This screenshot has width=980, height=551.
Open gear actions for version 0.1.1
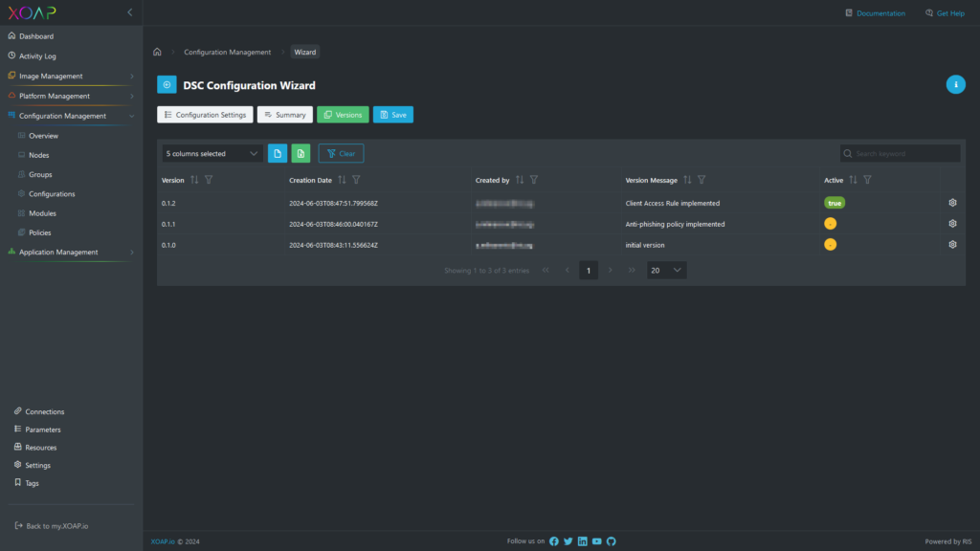(x=952, y=224)
